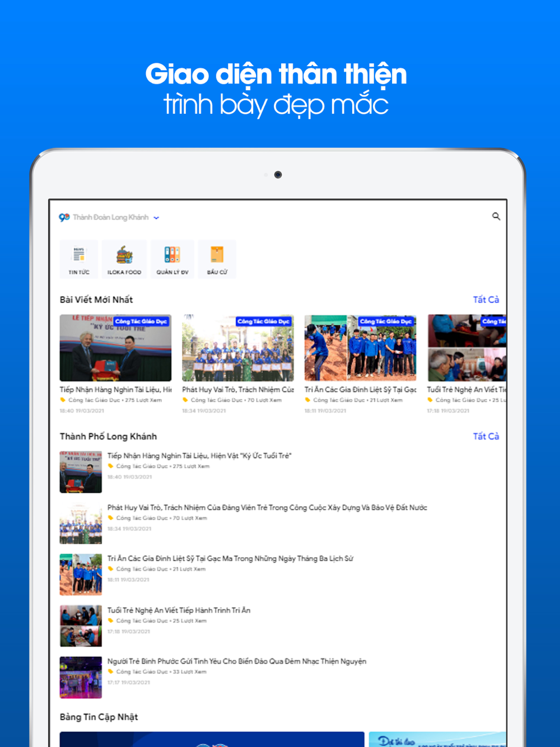The image size is (560, 747).
Task: Open the first Bảng Tin Cập Nhật banner
Action: (x=212, y=739)
